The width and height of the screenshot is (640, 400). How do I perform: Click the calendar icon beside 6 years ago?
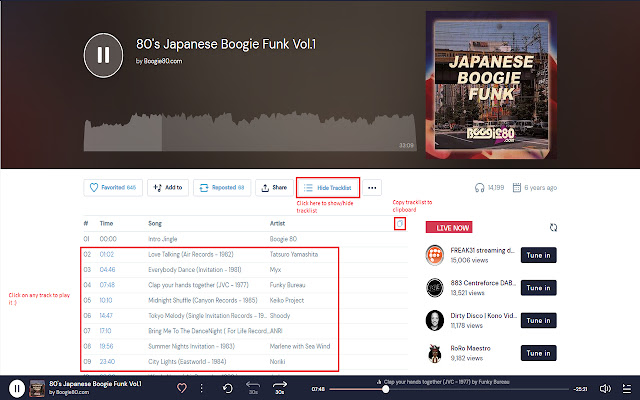click(x=517, y=188)
